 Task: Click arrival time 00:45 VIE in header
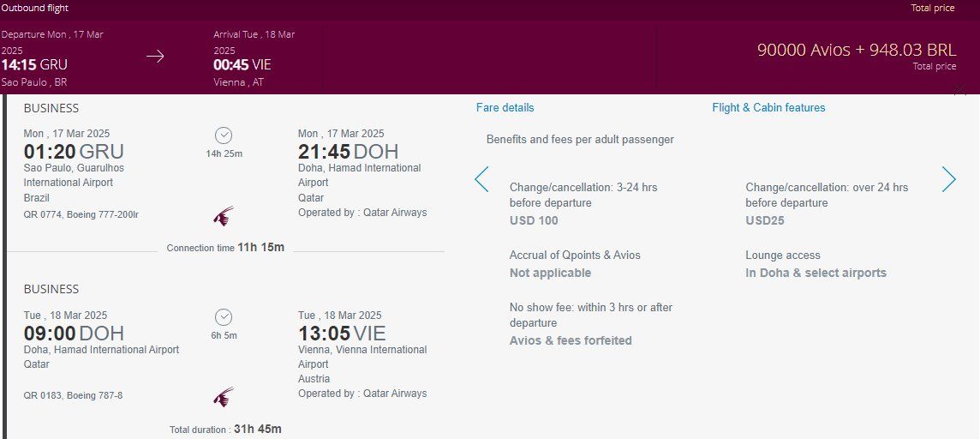tap(242, 64)
